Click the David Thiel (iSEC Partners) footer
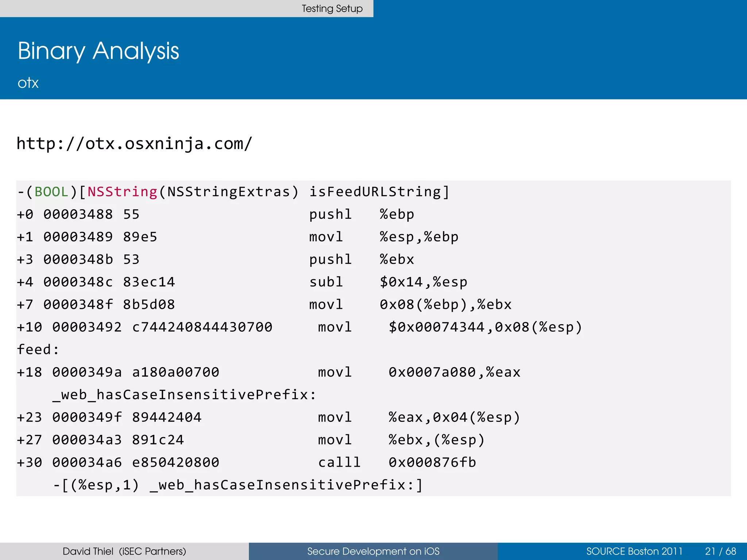The image size is (747, 560). pyautogui.click(x=124, y=551)
